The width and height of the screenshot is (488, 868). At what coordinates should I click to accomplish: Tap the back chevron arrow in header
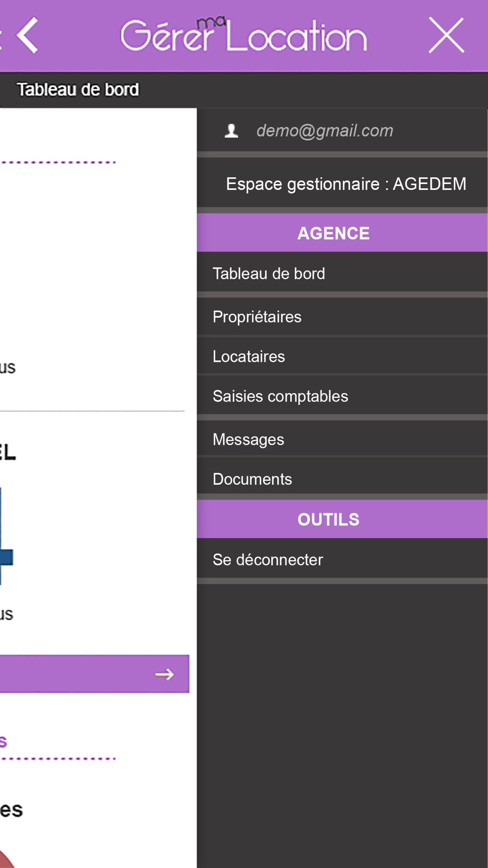coord(27,35)
